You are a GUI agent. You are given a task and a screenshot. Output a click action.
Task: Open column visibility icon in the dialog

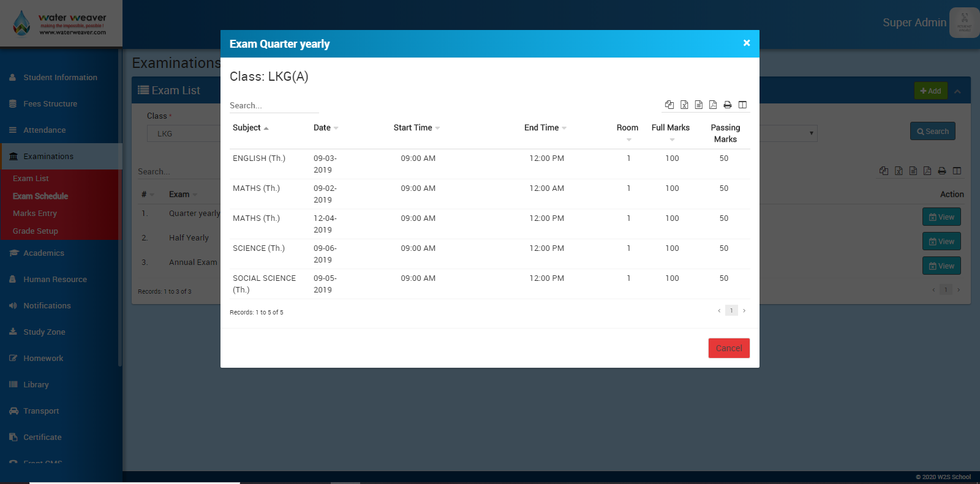coord(742,105)
